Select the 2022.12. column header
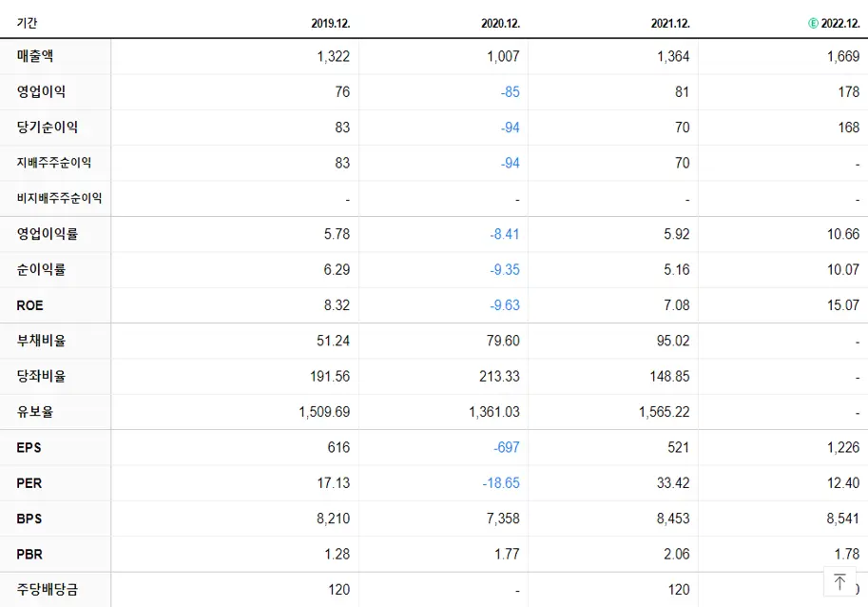The image size is (868, 607). pos(840,23)
